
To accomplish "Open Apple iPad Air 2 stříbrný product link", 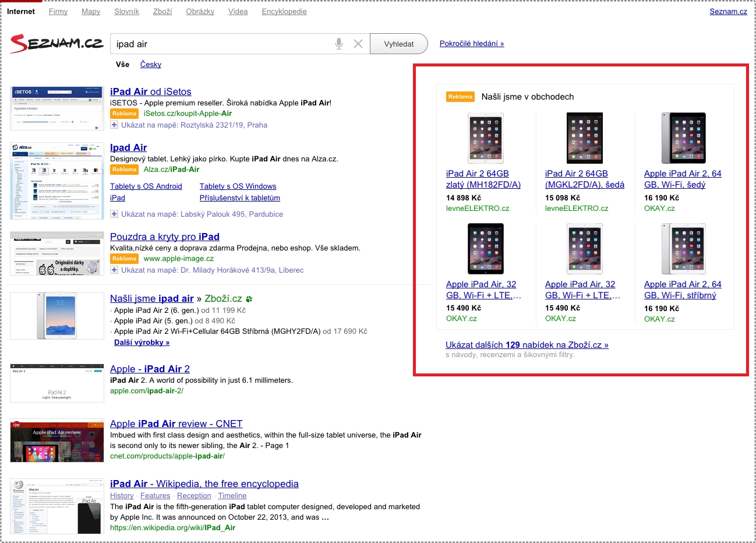I will click(683, 290).
